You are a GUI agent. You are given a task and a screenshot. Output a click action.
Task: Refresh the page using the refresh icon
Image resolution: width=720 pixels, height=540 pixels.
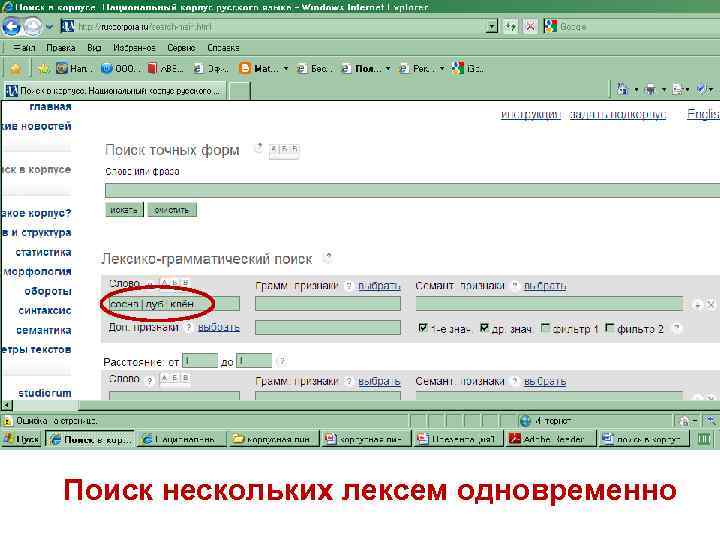tap(511, 27)
